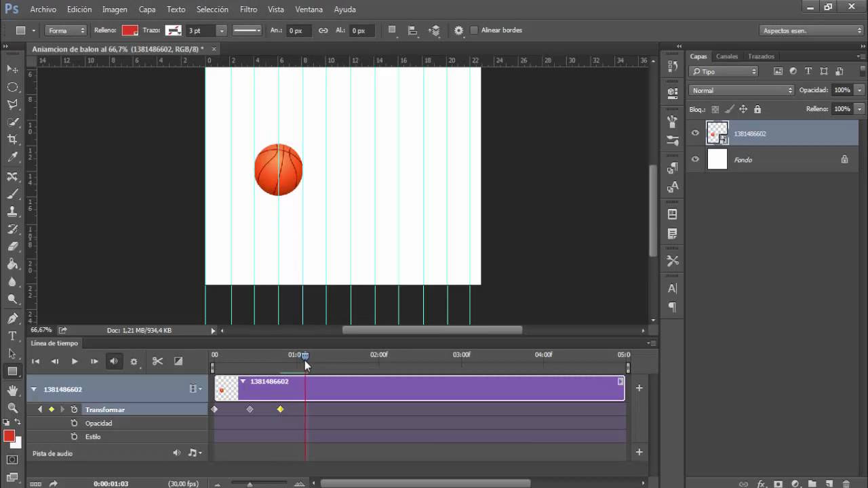Click the yellow selected Transformar keyframe
This screenshot has height=488, width=868.
(280, 409)
